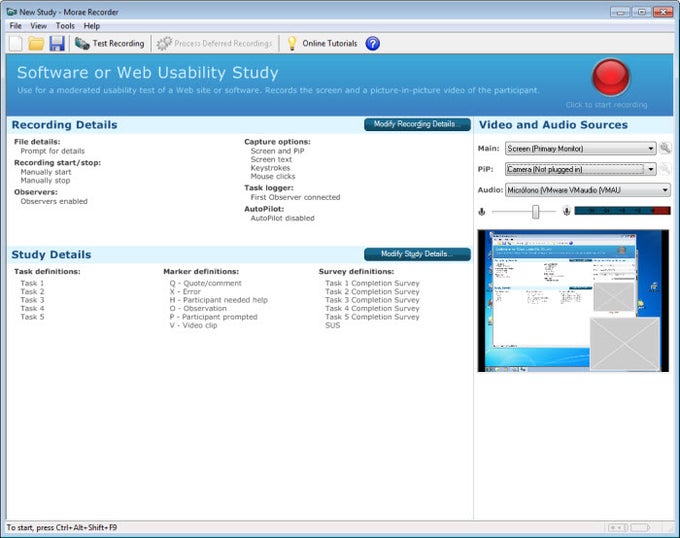Image resolution: width=680 pixels, height=538 pixels.
Task: Click the audio level meter bar
Action: pyautogui.click(x=622, y=211)
